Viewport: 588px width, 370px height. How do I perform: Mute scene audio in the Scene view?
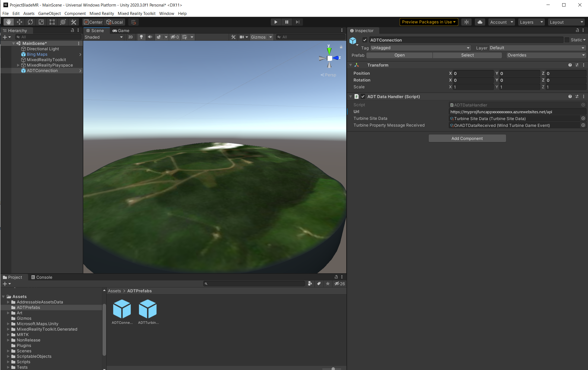point(150,37)
